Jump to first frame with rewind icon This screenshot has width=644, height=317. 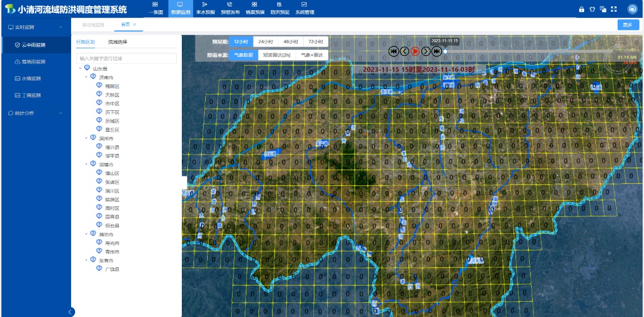393,51
